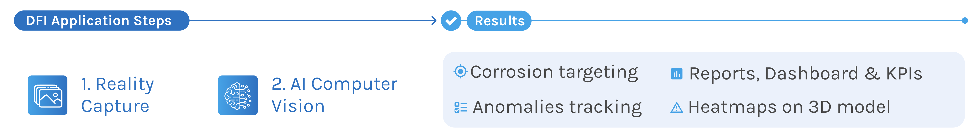
Task: Click the Heatmaps warning triangle icon
Action: tap(676, 108)
